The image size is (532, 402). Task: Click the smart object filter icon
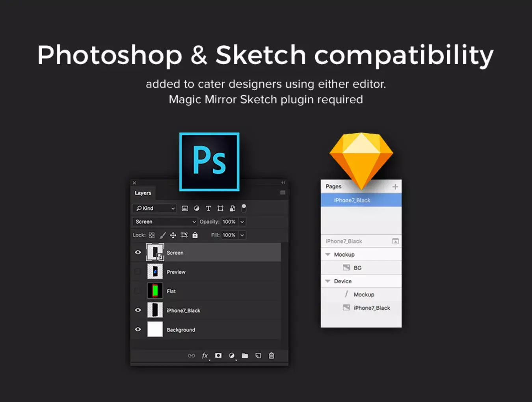pyautogui.click(x=233, y=208)
